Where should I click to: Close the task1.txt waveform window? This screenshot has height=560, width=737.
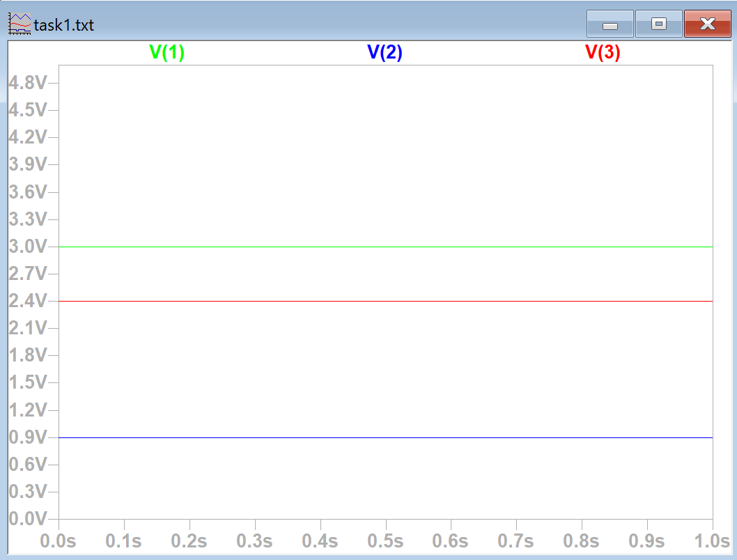(x=707, y=24)
